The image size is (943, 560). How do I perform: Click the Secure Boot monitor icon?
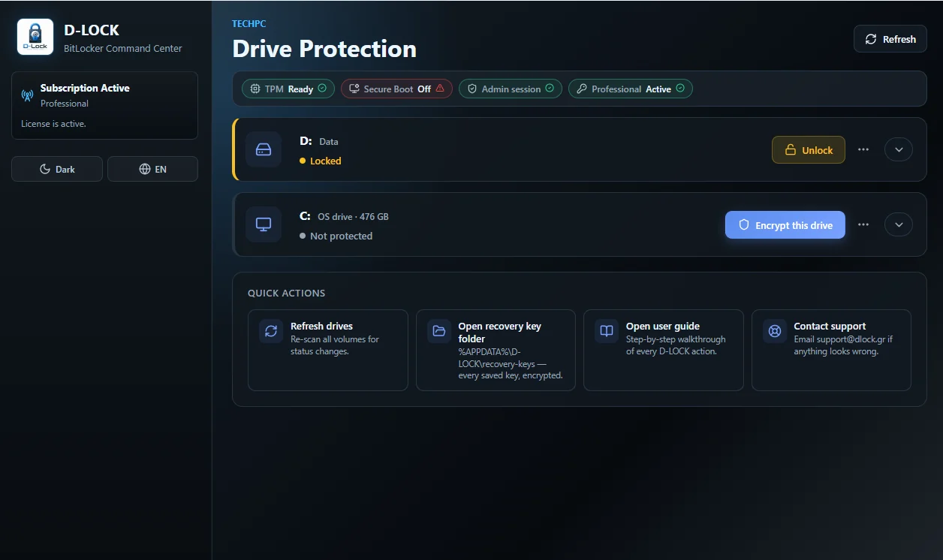(x=354, y=89)
